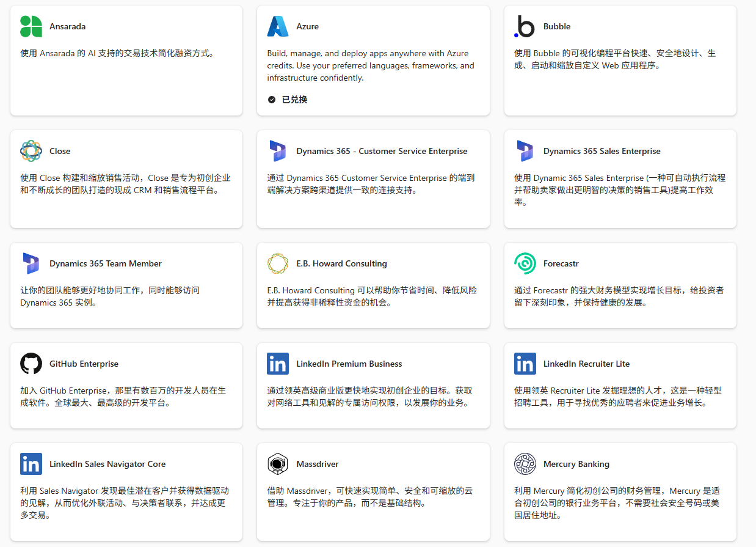Open LinkedIn Premium Business title
This screenshot has width=756, height=547.
349,364
